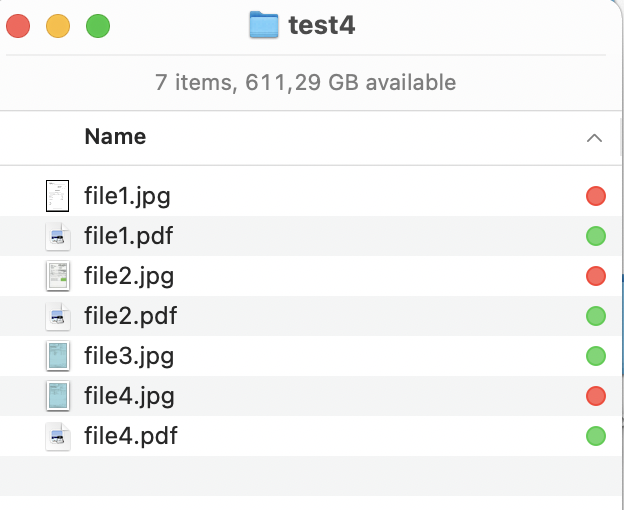Click the file3.jpg thumbnail icon
The width and height of the screenshot is (624, 510).
pos(58,356)
